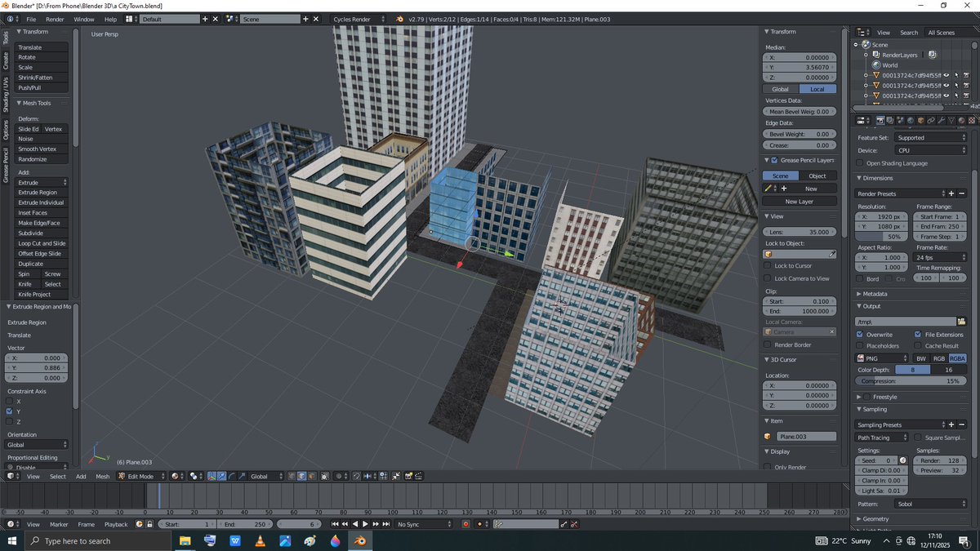Viewport: 980px width, 551px height.
Task: Open the Cycles Render engine dropdown
Action: coord(358,18)
